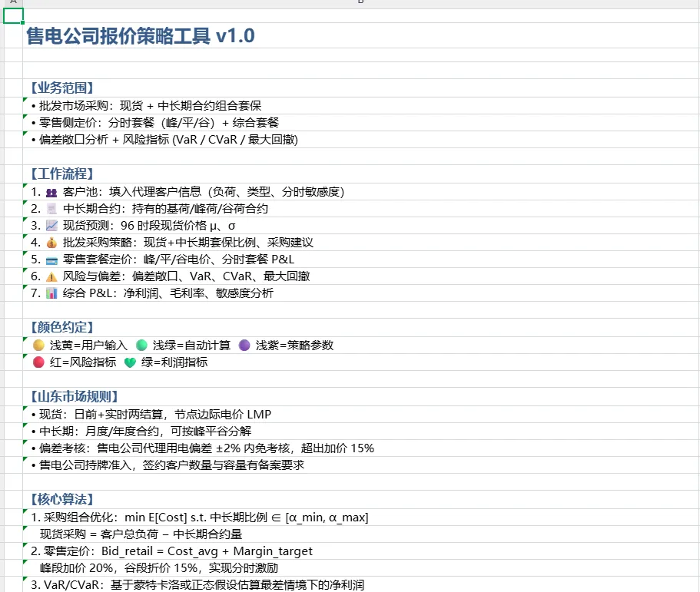
Task: Select the 【业务范围】 heading cell
Action: point(360,88)
